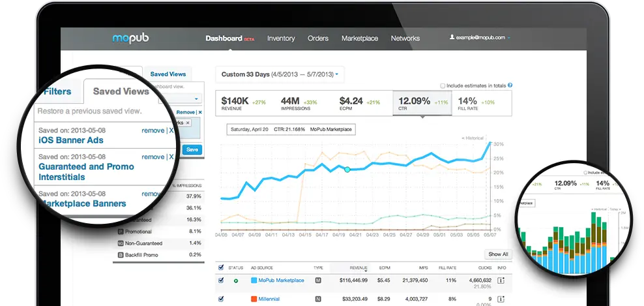Click the N type badge in Millennial row
This screenshot has width=644, height=306.
(318, 299)
